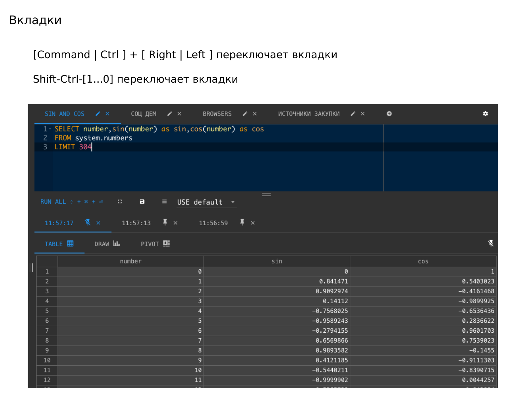Collapse code fold arrow on line 1
532x399 pixels.
point(50,129)
